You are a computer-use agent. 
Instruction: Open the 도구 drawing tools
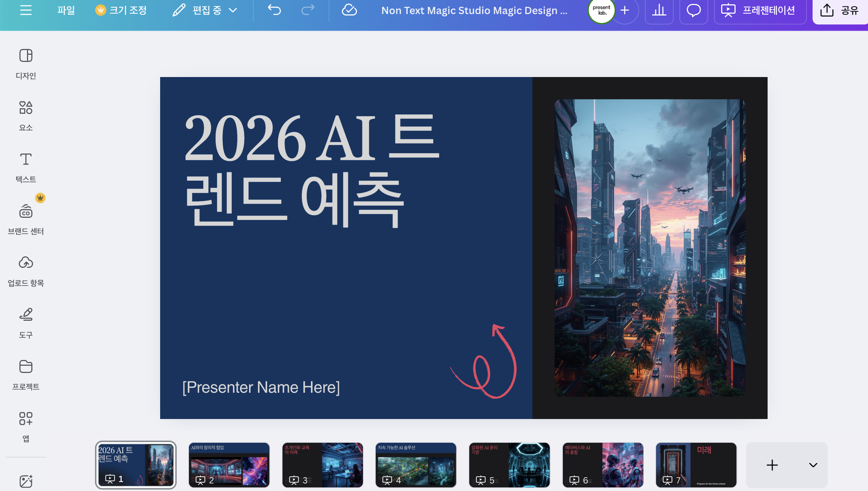(x=26, y=323)
